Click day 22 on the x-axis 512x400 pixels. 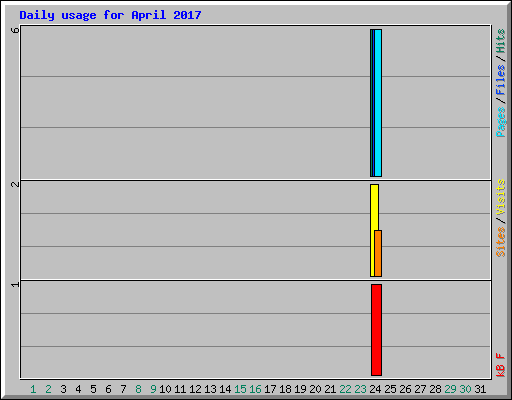pyautogui.click(x=345, y=389)
